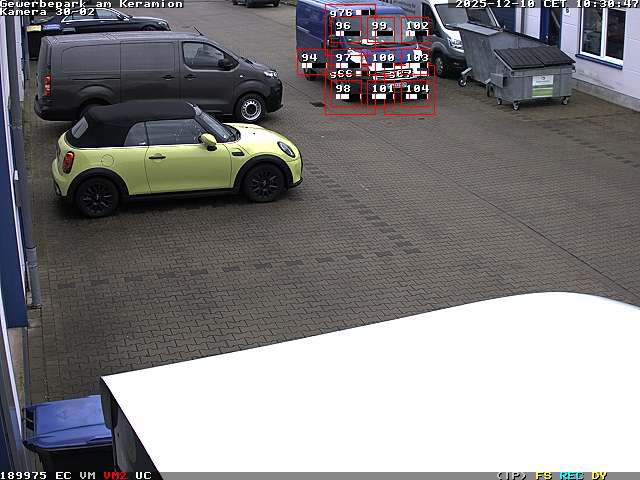Viewport: 640px width, 480px height.
Task: Click the date and time stamp overlay
Action: tap(547, 4)
